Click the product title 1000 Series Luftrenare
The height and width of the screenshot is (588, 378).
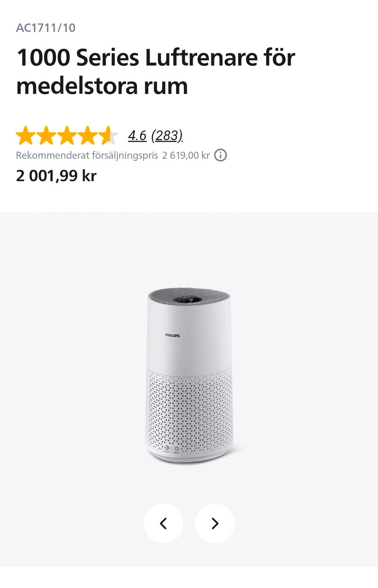156,72
